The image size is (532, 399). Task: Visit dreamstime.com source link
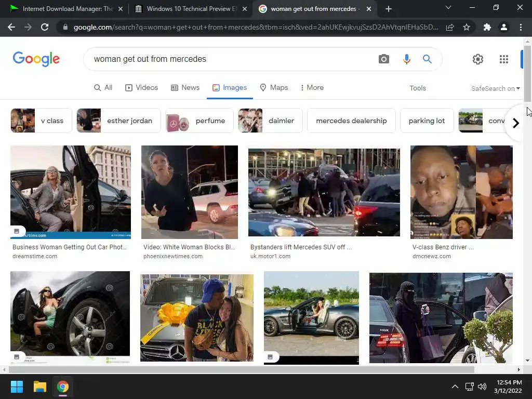tap(35, 256)
